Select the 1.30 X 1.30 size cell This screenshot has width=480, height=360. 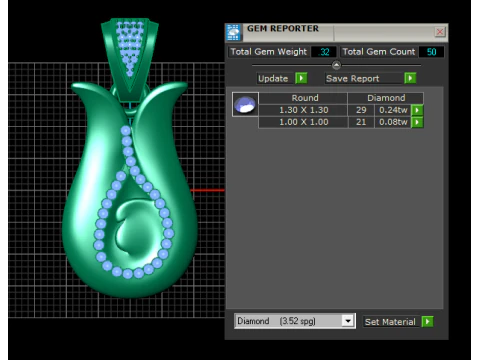[x=303, y=110]
